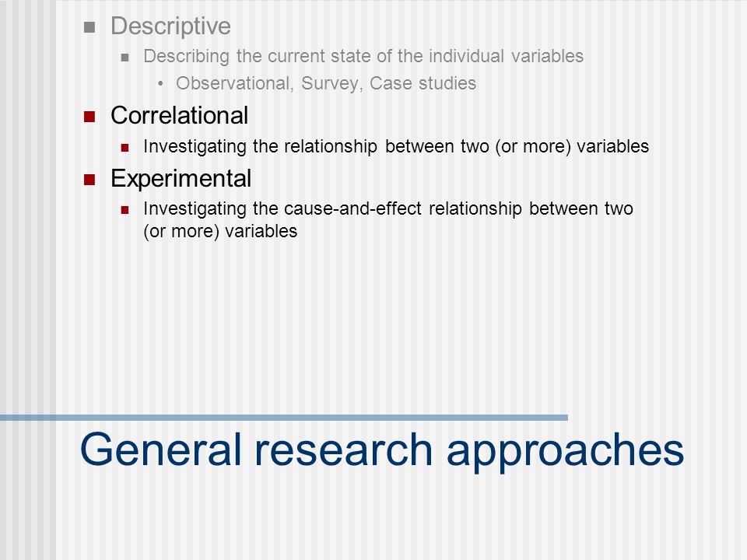Viewport: 747px width, 560px height.
Task: Click small red bullet before Investigating the relationship
Action: pyautogui.click(x=124, y=148)
